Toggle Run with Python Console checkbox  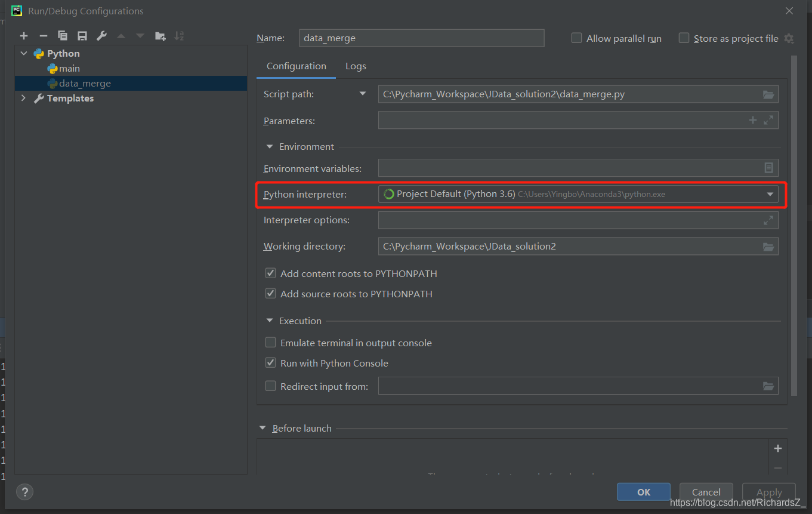[271, 363]
